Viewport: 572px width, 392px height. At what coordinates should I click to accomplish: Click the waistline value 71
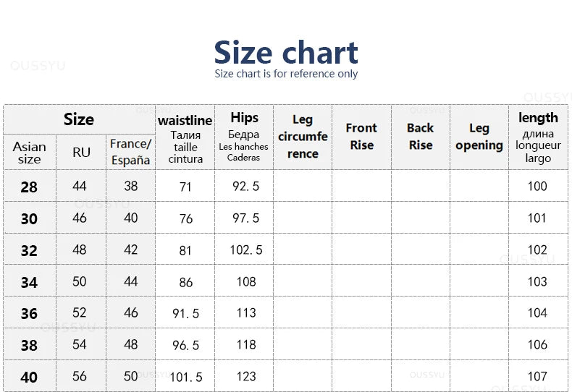[x=185, y=187]
